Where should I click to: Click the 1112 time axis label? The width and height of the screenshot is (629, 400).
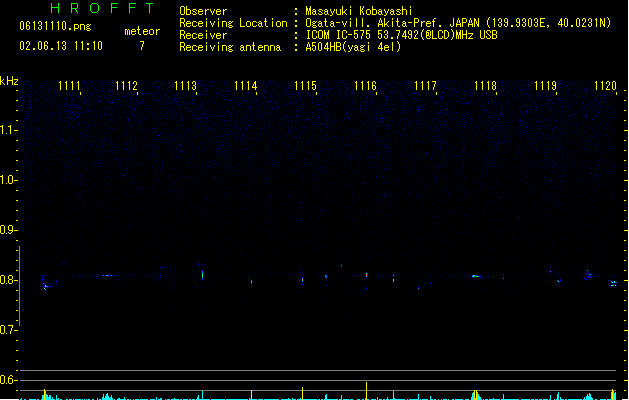pos(126,86)
